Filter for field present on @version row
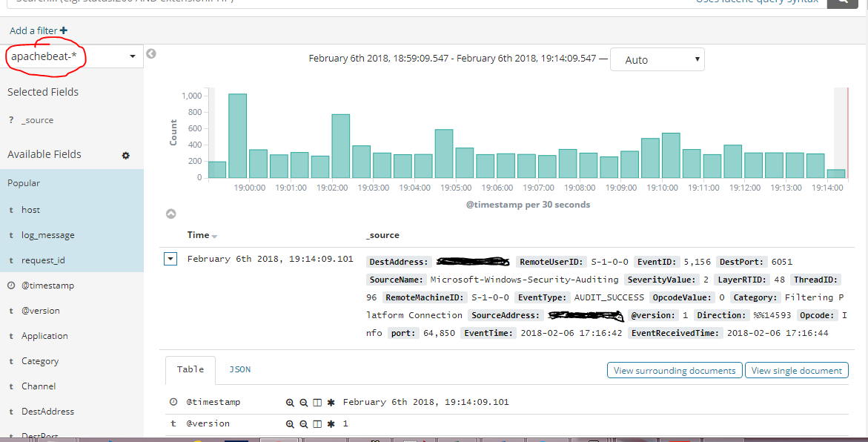 click(331, 424)
